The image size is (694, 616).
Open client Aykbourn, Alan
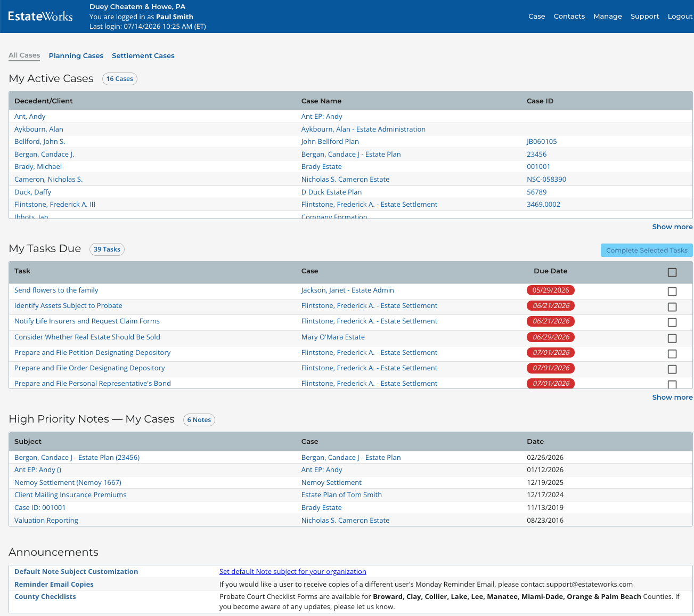point(39,129)
